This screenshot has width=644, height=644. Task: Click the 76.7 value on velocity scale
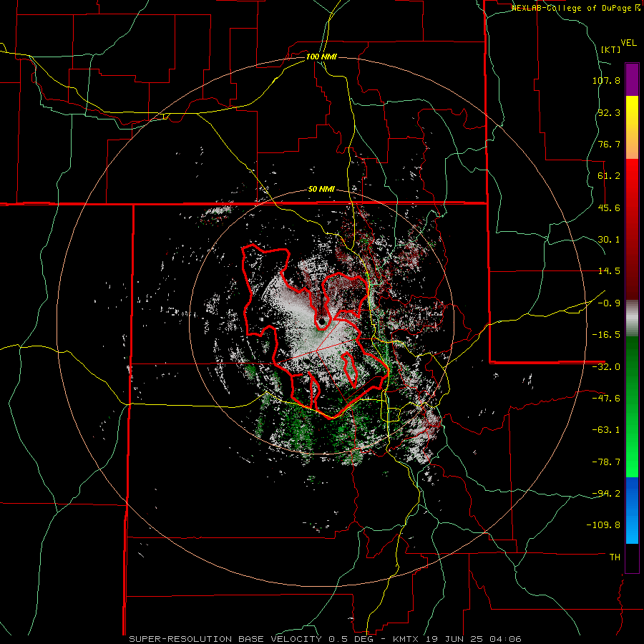(609, 144)
